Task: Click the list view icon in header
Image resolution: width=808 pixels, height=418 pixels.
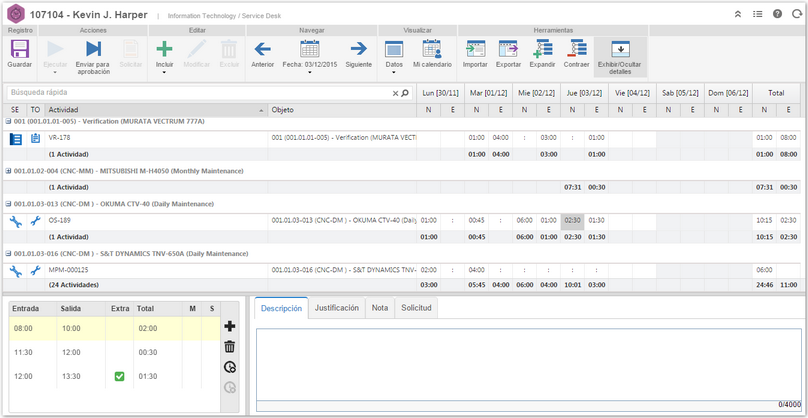Action: click(758, 14)
